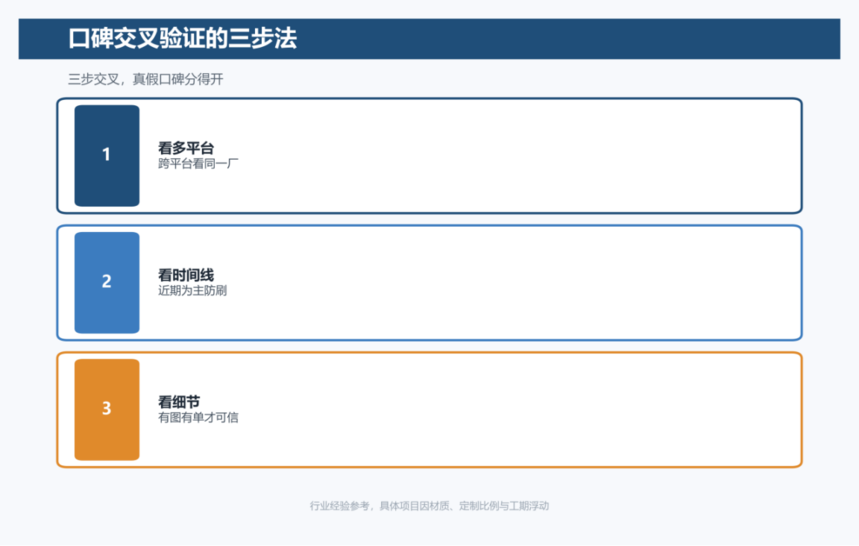Select the second card with light blue border
The image size is (859, 546).
click(x=430, y=283)
